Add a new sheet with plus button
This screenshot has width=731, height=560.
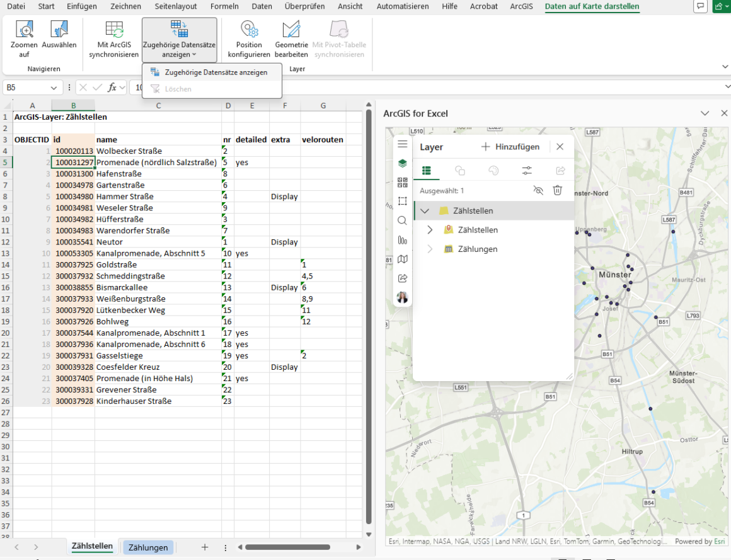coord(205,547)
